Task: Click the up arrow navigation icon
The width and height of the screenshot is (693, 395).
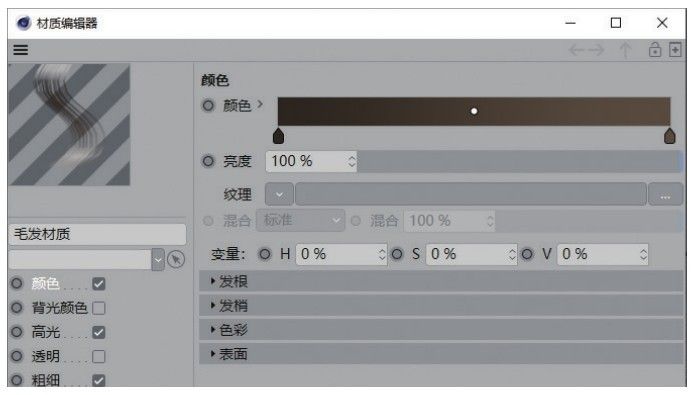Action: click(625, 50)
